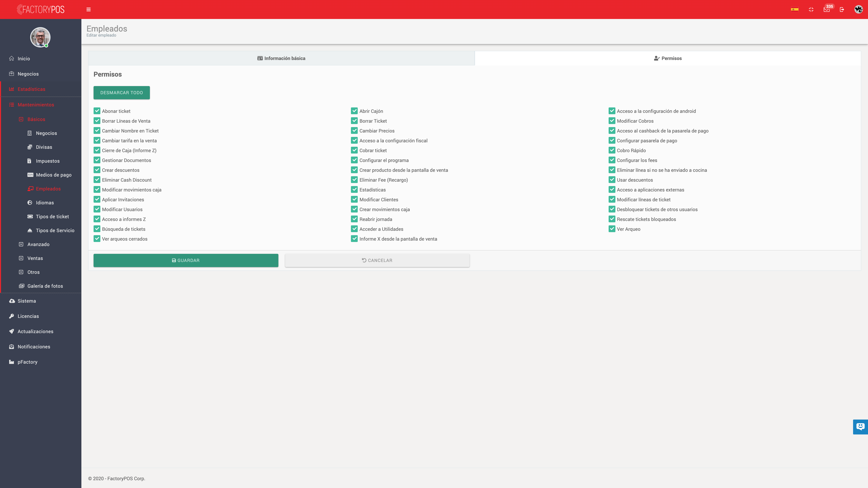Click the FactoryPOS logo
The image size is (868, 488).
pos(41,9)
